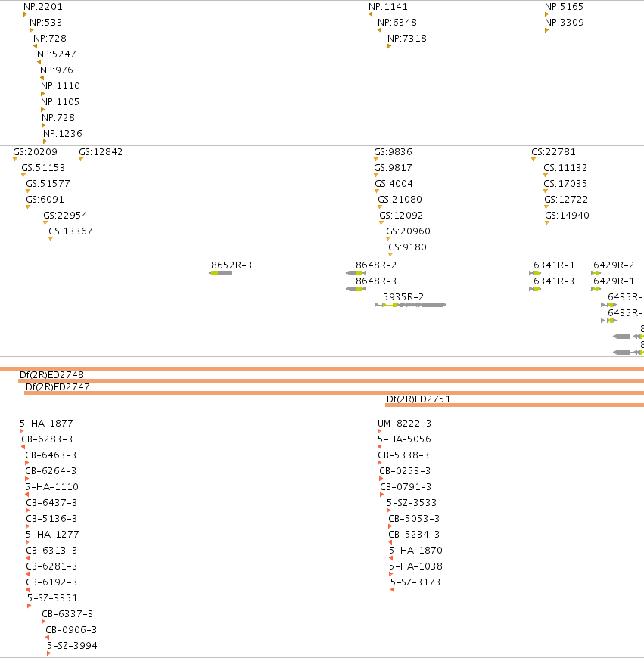Click the long 5935R-2 transcript glyph
The width and height of the screenshot is (644, 658).
pos(411,305)
